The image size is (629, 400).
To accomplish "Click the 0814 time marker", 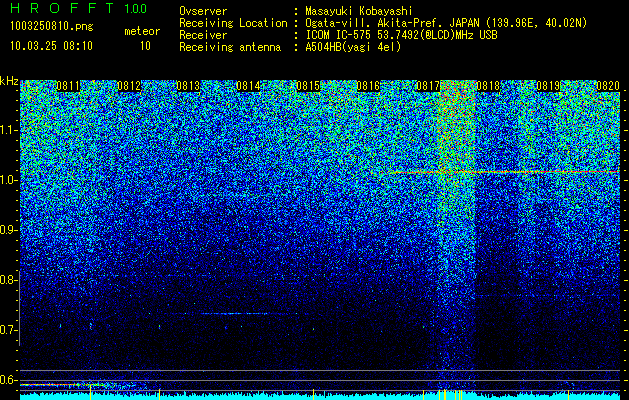I will pos(248,86).
